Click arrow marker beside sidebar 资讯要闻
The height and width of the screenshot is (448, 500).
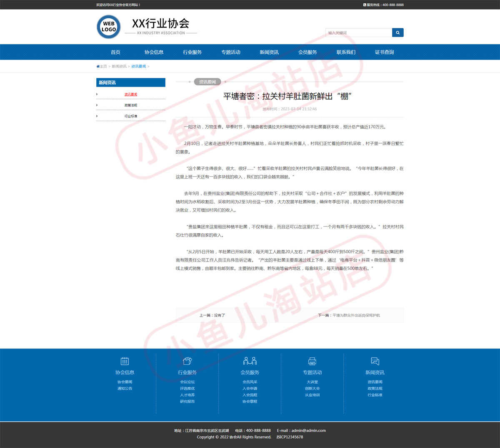[97, 94]
